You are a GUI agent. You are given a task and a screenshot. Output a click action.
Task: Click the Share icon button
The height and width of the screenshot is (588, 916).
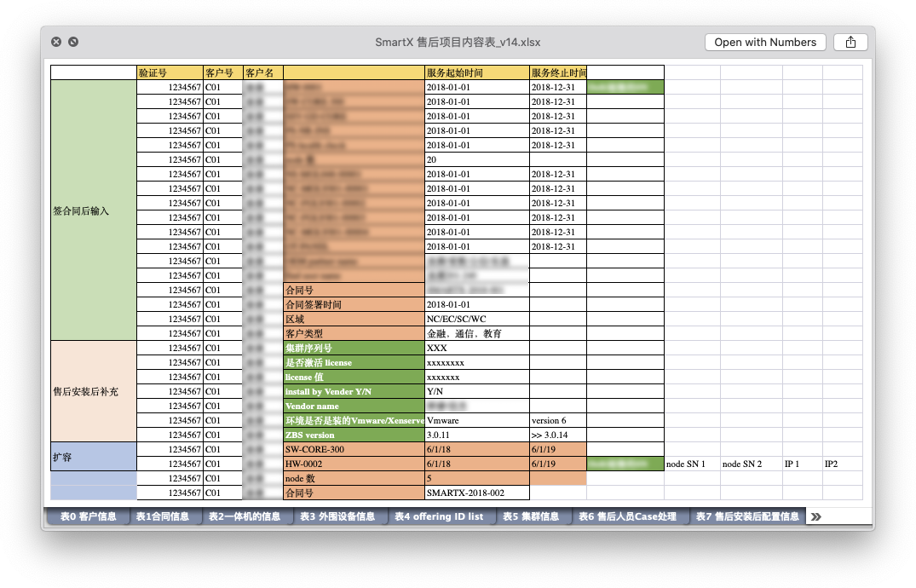pyautogui.click(x=850, y=42)
